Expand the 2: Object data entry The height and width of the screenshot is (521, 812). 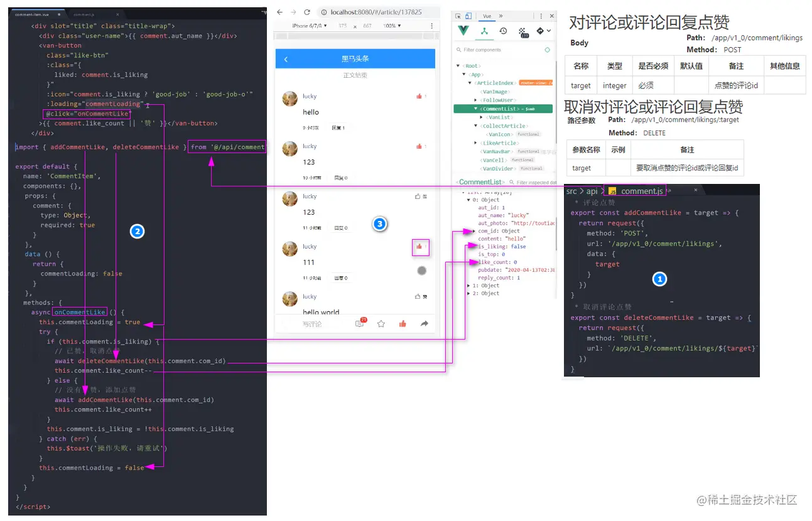[469, 293]
